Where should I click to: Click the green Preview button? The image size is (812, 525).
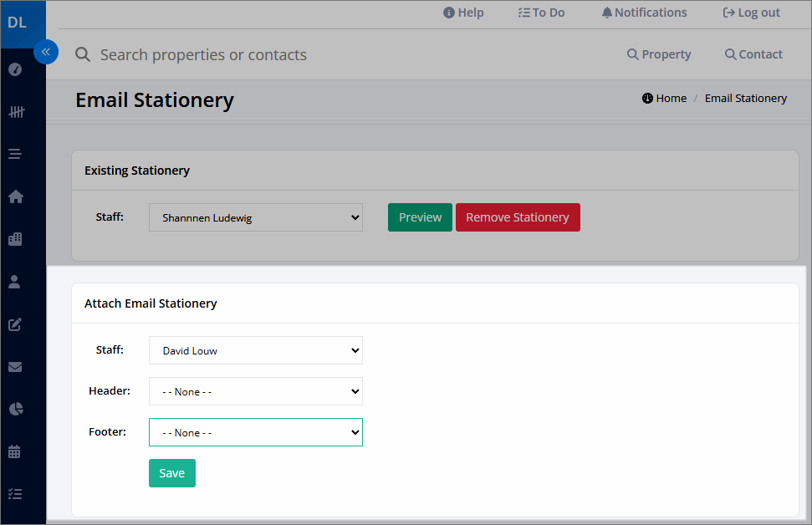tap(420, 217)
